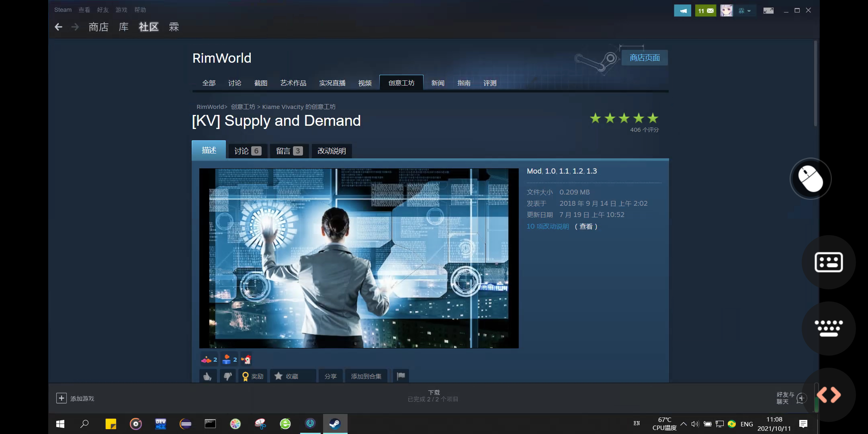Viewport: 868px width, 434px height.
Task: Select the 指南 guides tab
Action: (464, 83)
